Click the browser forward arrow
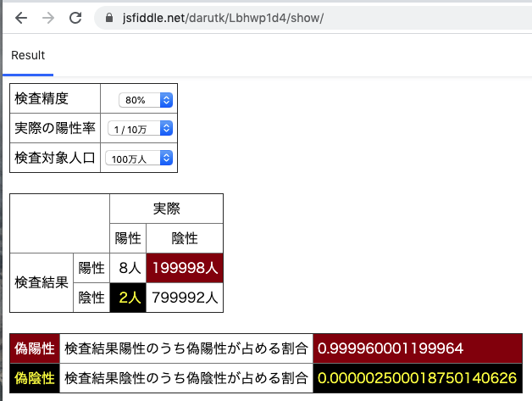The image size is (532, 401). click(x=48, y=18)
